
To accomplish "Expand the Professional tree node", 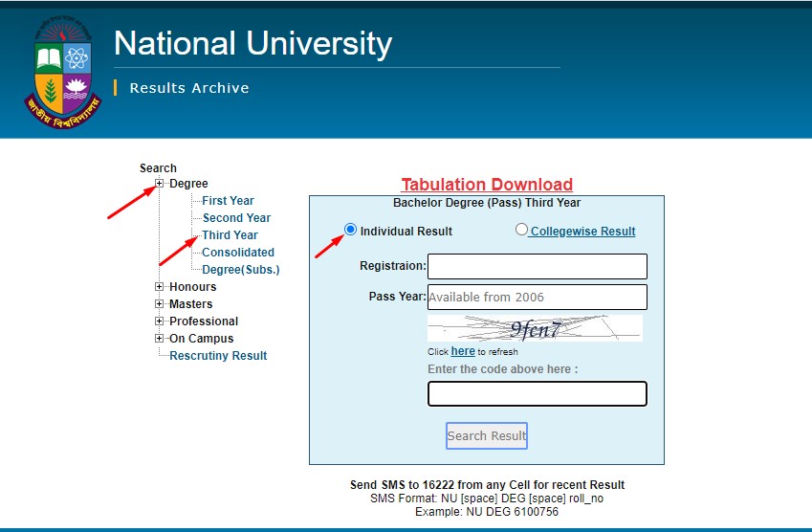I will click(160, 321).
